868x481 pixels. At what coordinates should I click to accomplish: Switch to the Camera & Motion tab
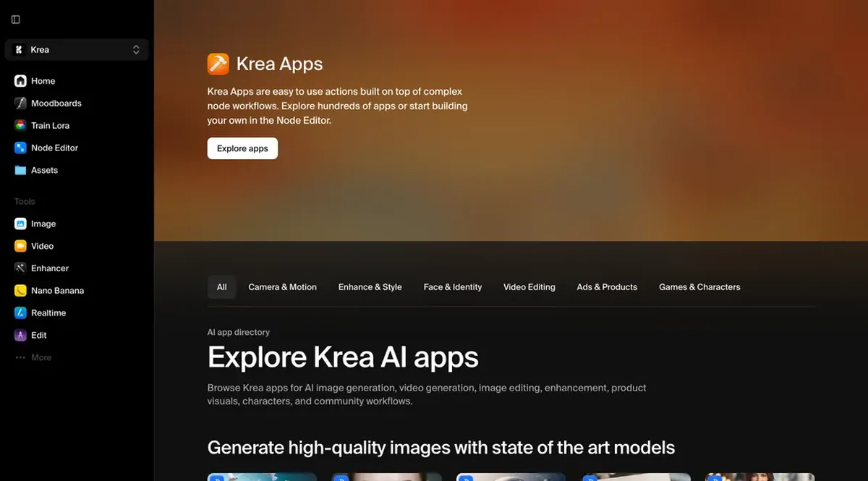(x=283, y=287)
